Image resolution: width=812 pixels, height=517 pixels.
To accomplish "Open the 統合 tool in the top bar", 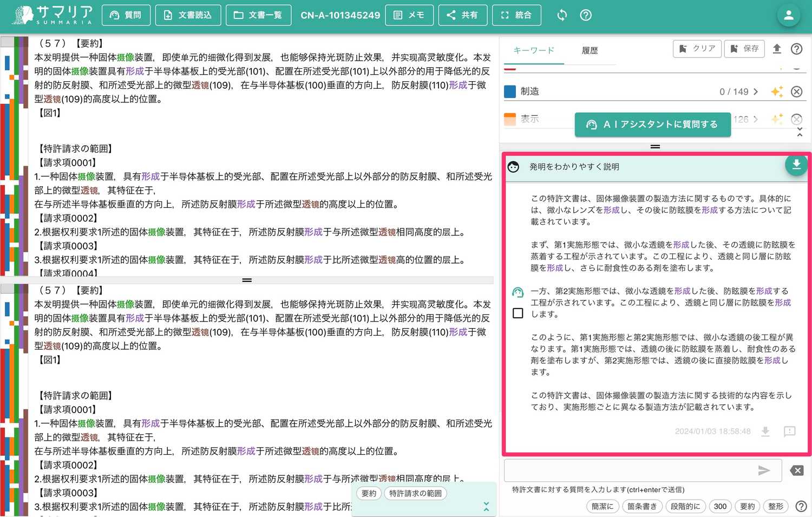I will click(x=516, y=15).
